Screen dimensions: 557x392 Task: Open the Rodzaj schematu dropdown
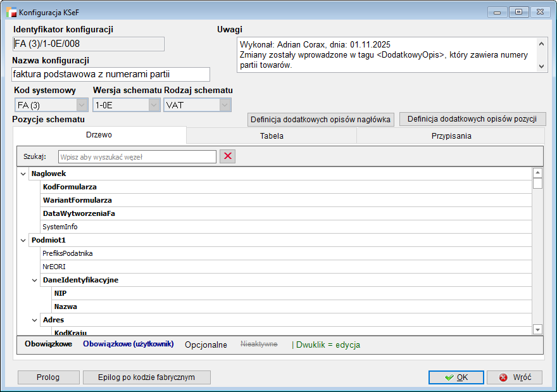pos(225,105)
